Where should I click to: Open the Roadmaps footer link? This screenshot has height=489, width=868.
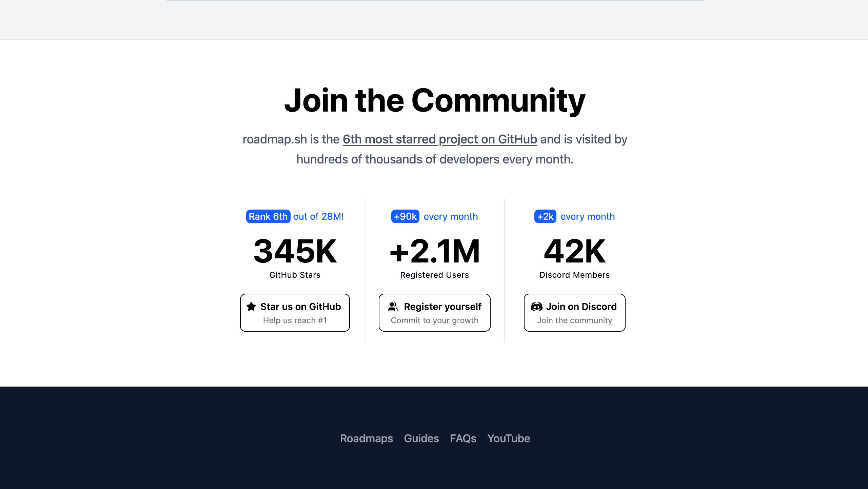[x=366, y=438]
